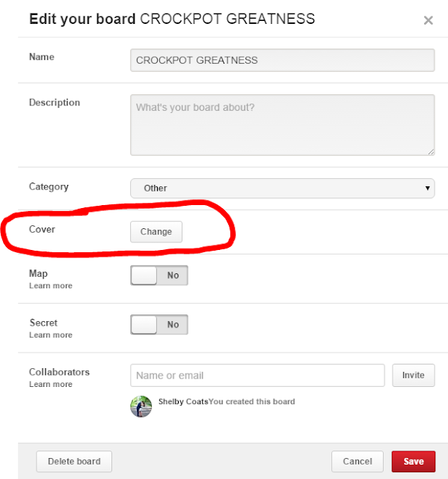Viewport: 448px width, 479px height.
Task: Click the board Name input field
Action: 282,60
